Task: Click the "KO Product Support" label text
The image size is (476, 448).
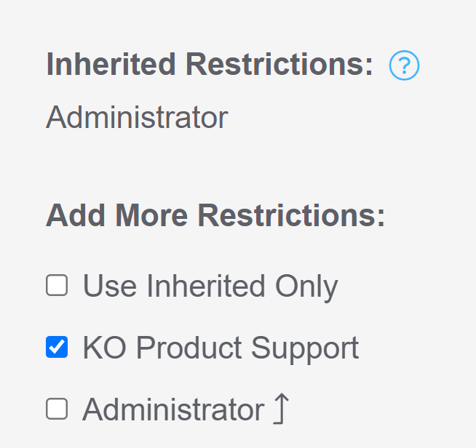Action: click(x=221, y=348)
